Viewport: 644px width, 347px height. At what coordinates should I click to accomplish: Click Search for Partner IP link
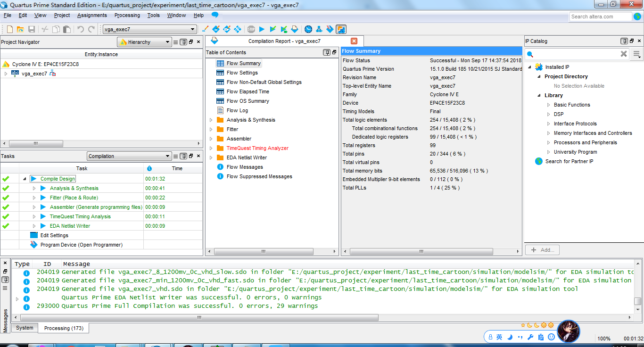pos(569,161)
